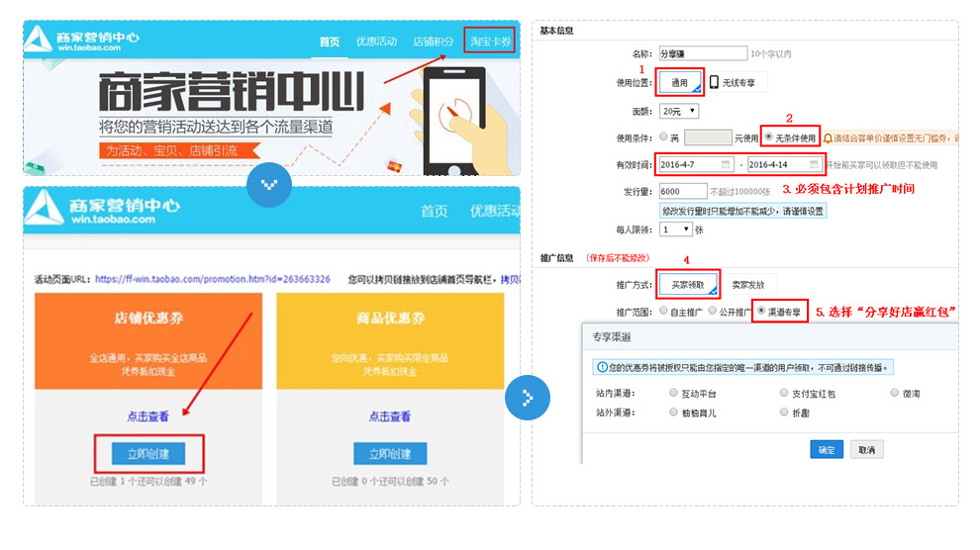Viewport: 980px width, 550px height.
Task: Select the 满…元使用 radio button
Action: tap(663, 137)
